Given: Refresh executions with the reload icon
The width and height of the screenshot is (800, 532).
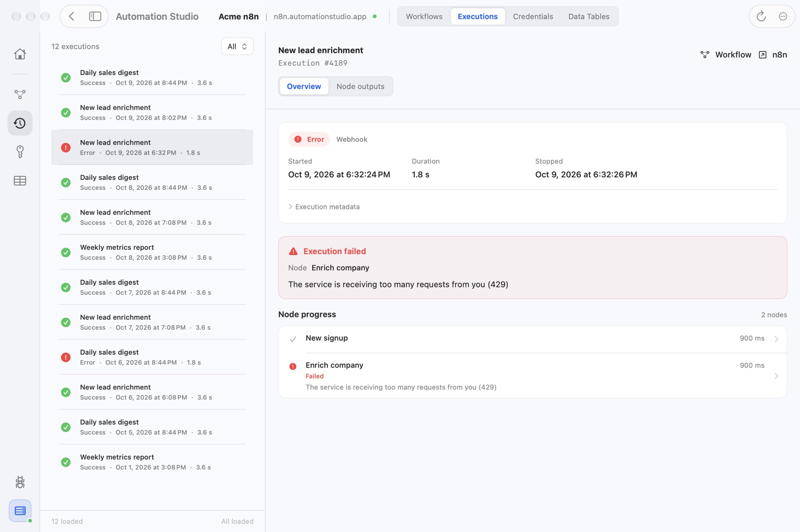Looking at the screenshot, I should (761, 16).
